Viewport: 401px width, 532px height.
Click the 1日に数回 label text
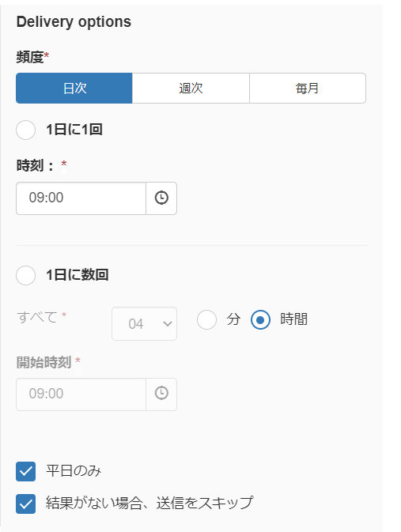point(78,275)
